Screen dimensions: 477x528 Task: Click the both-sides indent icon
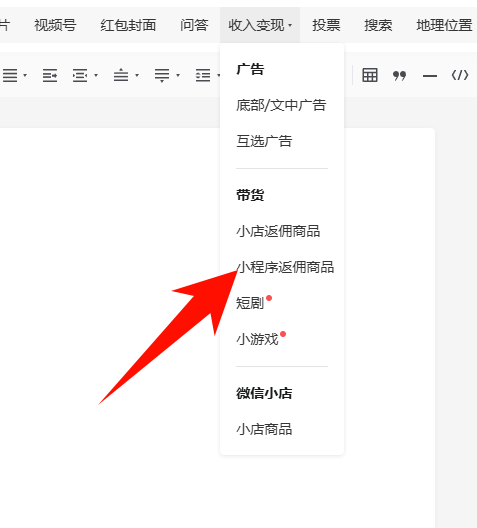click(x=80, y=75)
